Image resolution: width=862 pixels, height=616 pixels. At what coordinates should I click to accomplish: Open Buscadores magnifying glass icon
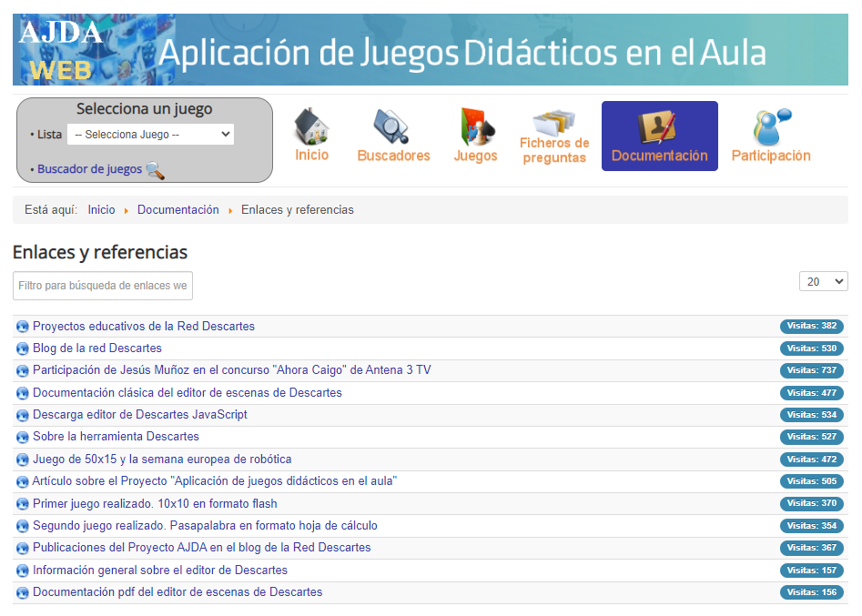[392, 126]
